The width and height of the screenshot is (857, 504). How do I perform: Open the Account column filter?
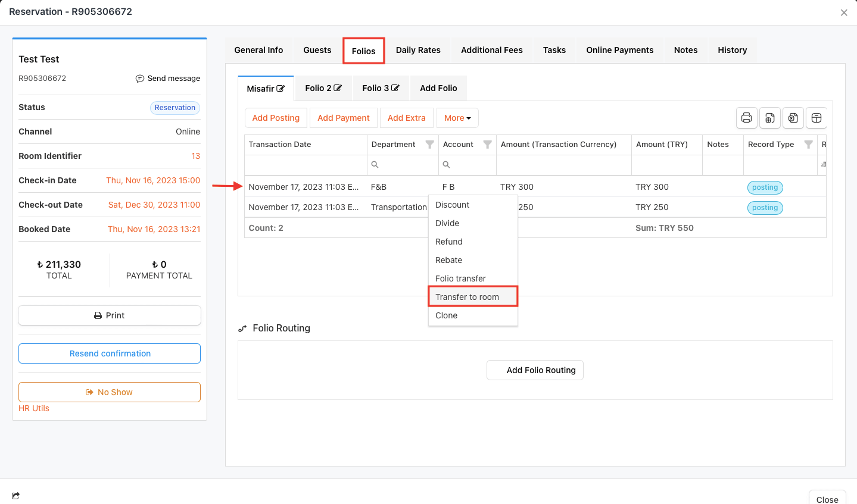coord(487,145)
